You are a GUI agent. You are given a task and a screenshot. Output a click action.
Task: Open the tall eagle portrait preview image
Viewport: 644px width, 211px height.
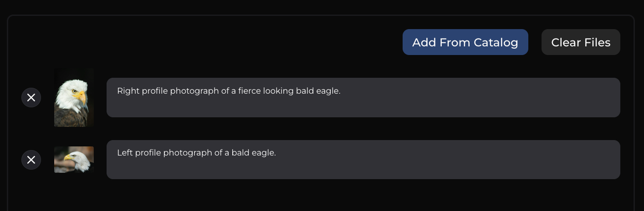(74, 97)
